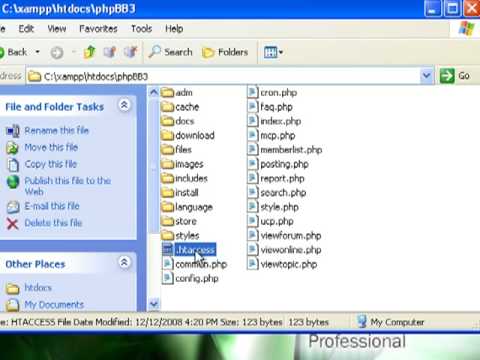Select the cache folder icon
This screenshot has width=480, height=360.
click(x=168, y=107)
